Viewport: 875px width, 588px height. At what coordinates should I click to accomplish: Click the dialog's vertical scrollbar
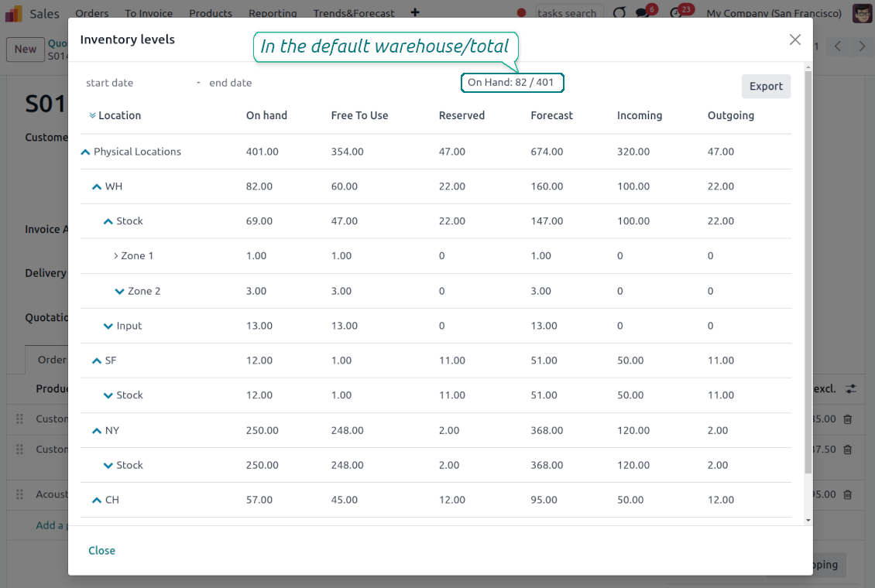click(x=808, y=273)
